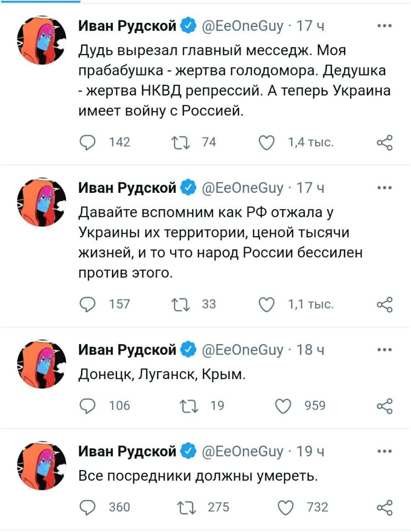Open more options on the second tweet

click(384, 188)
